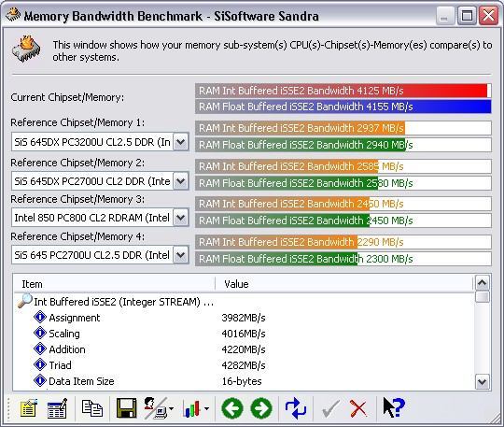Click the 3982MB/s value
Screen dimensions: 504x427
(x=244, y=318)
